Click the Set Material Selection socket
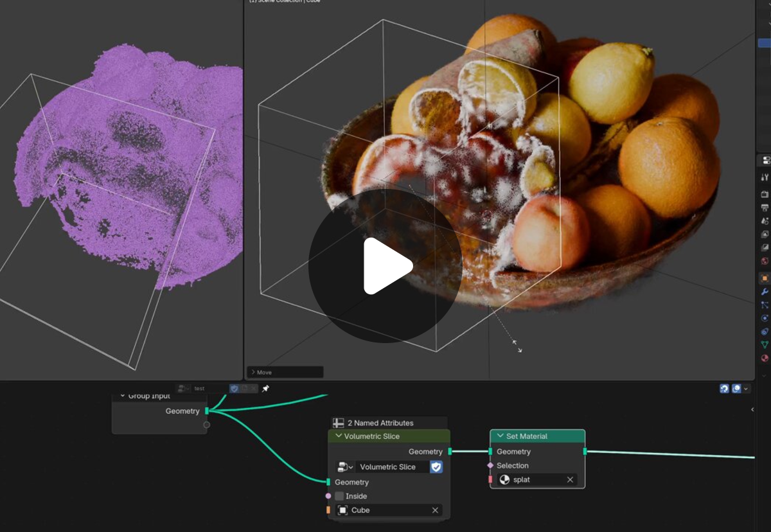 [490, 465]
